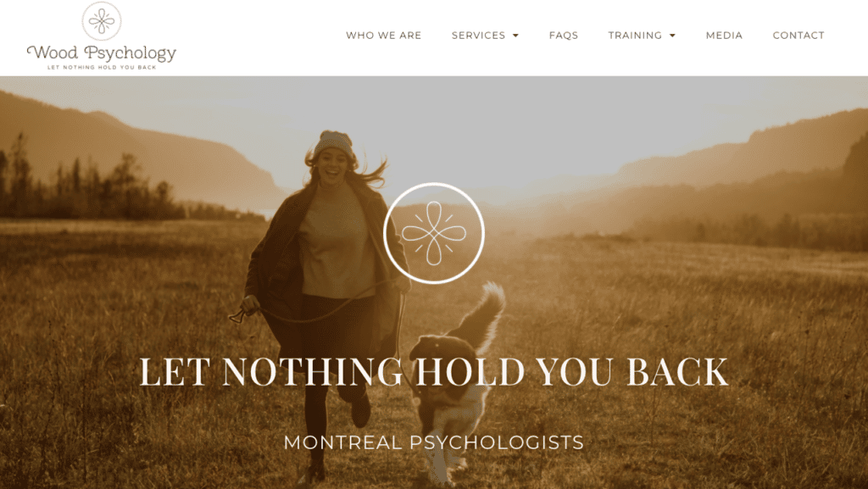Click the Wood Psychology wordmark
868x489 pixels.
(102, 53)
